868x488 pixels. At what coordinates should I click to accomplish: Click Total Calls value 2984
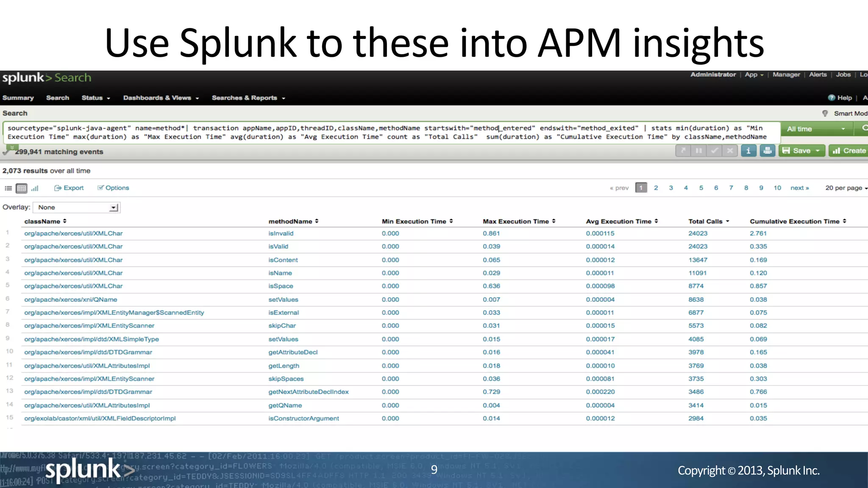[696, 419]
